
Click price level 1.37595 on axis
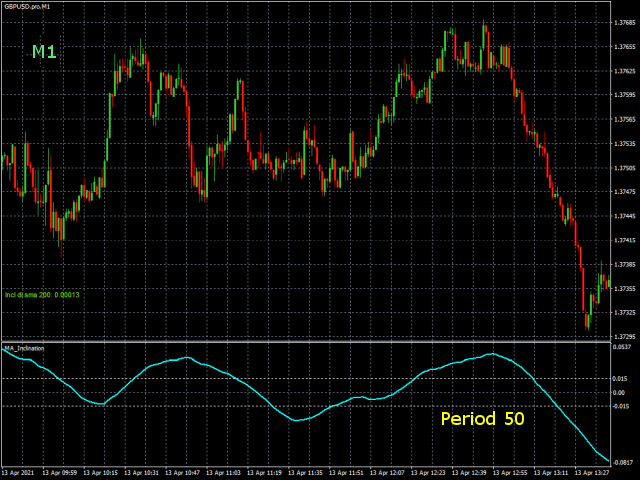click(x=624, y=96)
